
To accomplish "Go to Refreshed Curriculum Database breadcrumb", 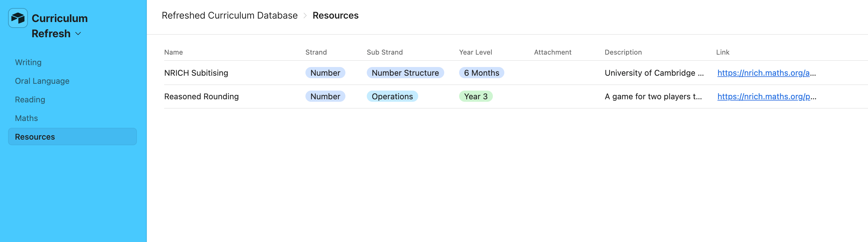I will coord(230,16).
